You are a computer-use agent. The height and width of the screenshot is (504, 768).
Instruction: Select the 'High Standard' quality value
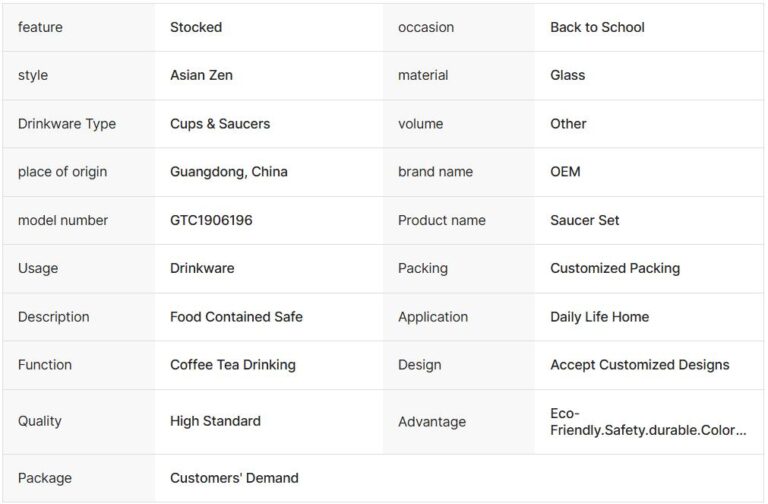coord(215,421)
